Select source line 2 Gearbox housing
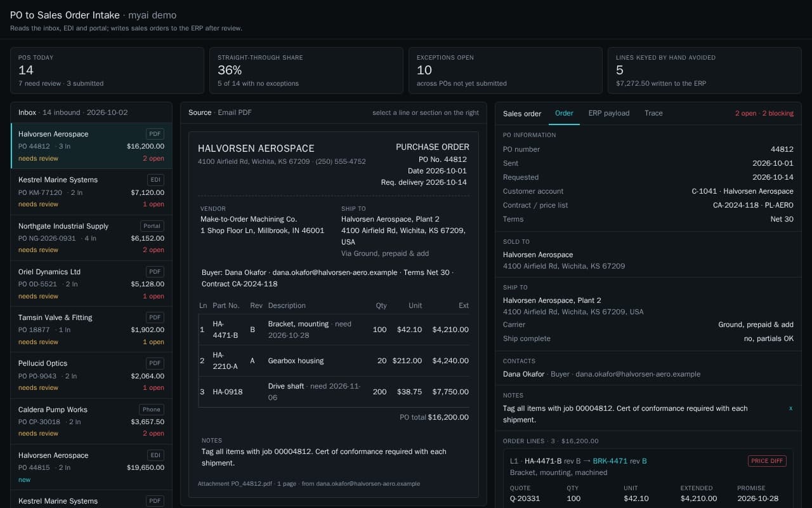Image resolution: width=812 pixels, height=508 pixels. [334, 361]
